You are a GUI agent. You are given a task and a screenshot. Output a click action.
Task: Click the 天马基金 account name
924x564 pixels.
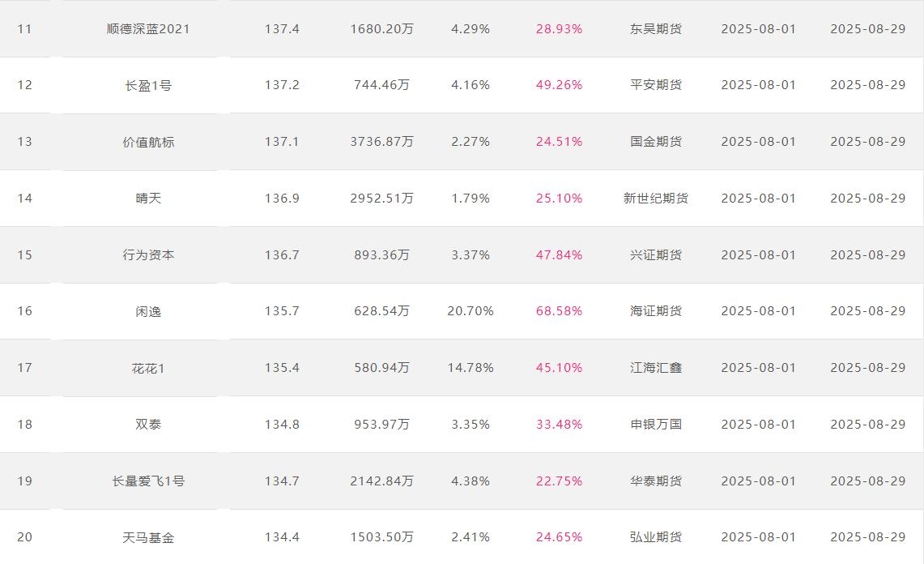148,537
